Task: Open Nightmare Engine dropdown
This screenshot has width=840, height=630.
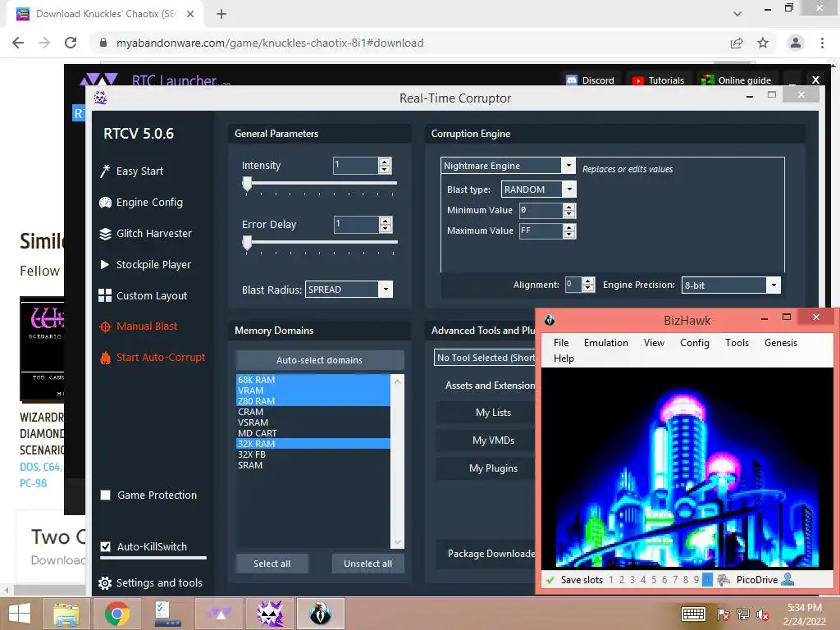Action: [x=568, y=166]
